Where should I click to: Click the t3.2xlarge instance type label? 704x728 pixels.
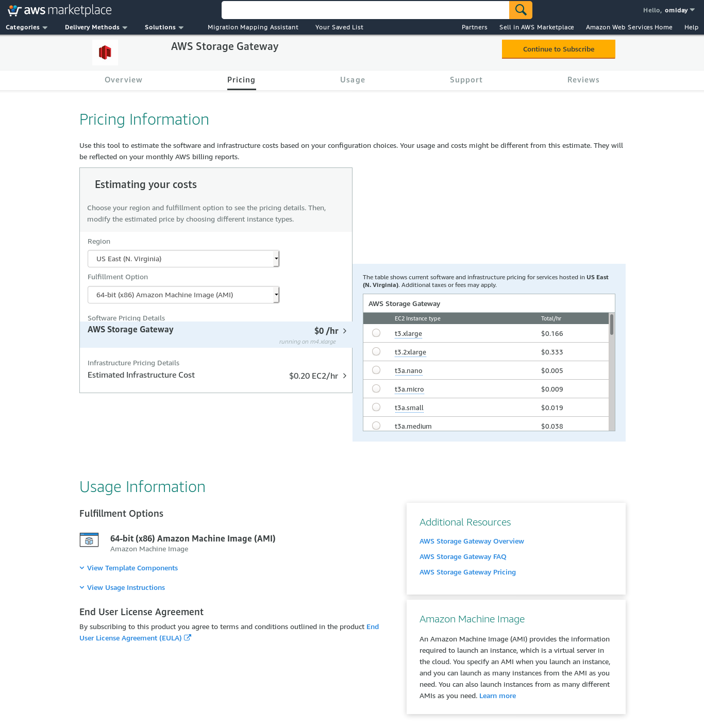tap(410, 352)
